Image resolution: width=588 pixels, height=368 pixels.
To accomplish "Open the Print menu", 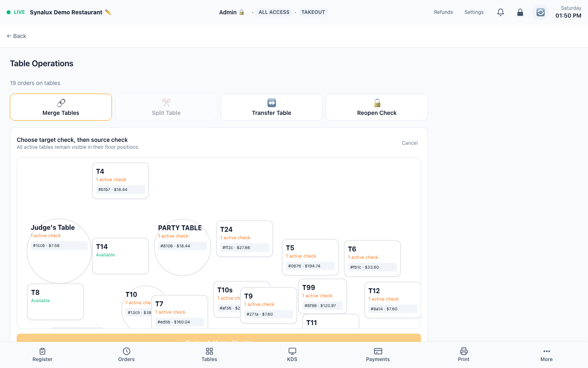I will click(x=463, y=355).
